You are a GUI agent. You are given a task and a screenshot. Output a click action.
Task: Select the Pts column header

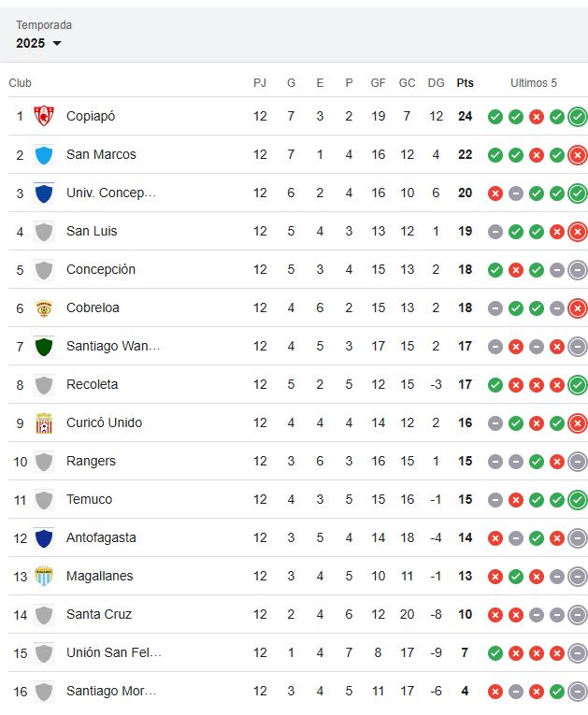(x=465, y=83)
